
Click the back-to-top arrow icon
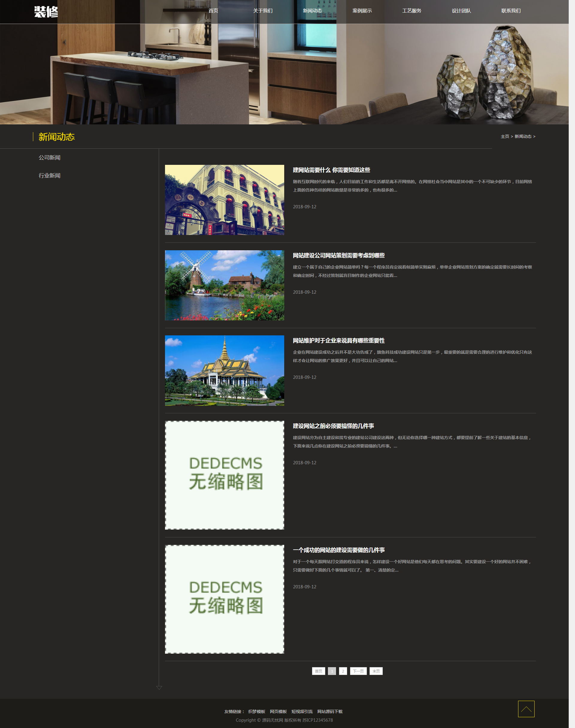tap(526, 709)
